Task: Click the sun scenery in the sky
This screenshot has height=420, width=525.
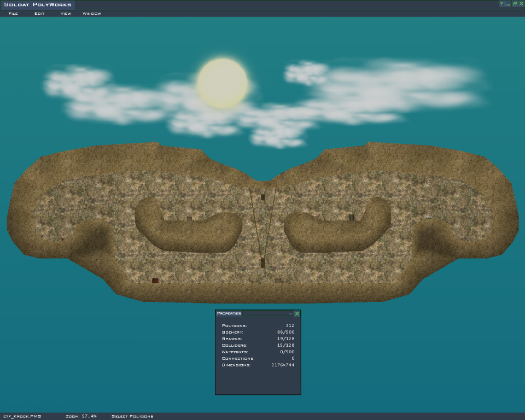Action: point(222,83)
